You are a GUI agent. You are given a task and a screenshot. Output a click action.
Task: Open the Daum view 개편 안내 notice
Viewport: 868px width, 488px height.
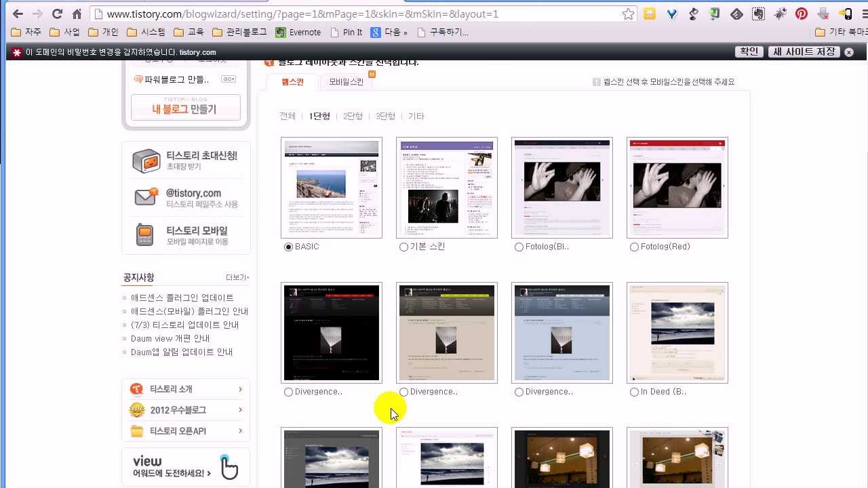170,339
